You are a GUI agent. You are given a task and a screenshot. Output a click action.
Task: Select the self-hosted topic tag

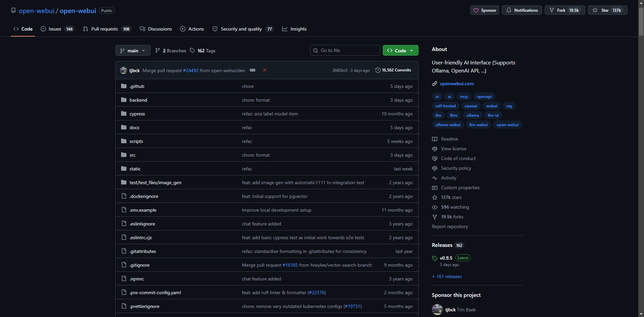(x=445, y=106)
